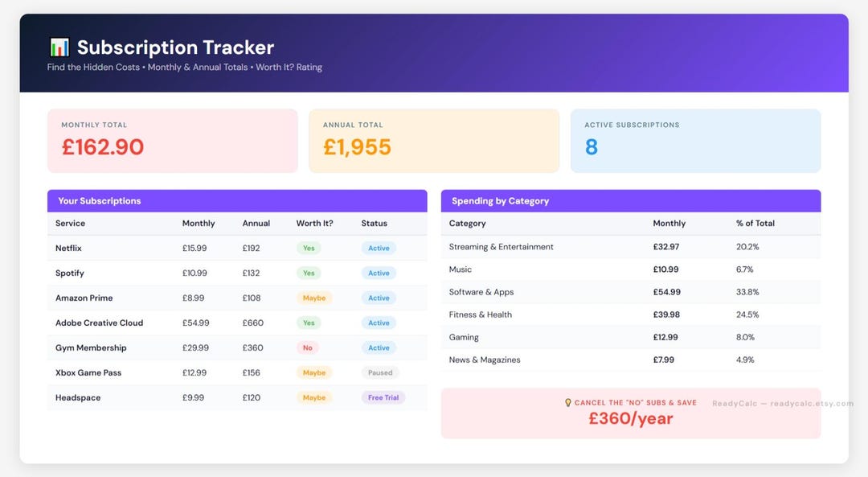Click Adobe annual cost £660
The height and width of the screenshot is (477, 868).
click(253, 323)
